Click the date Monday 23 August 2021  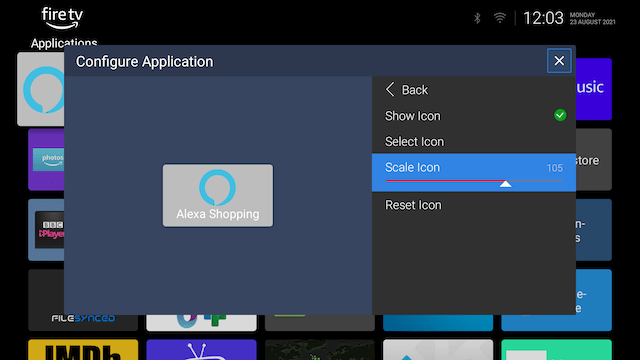(592, 18)
